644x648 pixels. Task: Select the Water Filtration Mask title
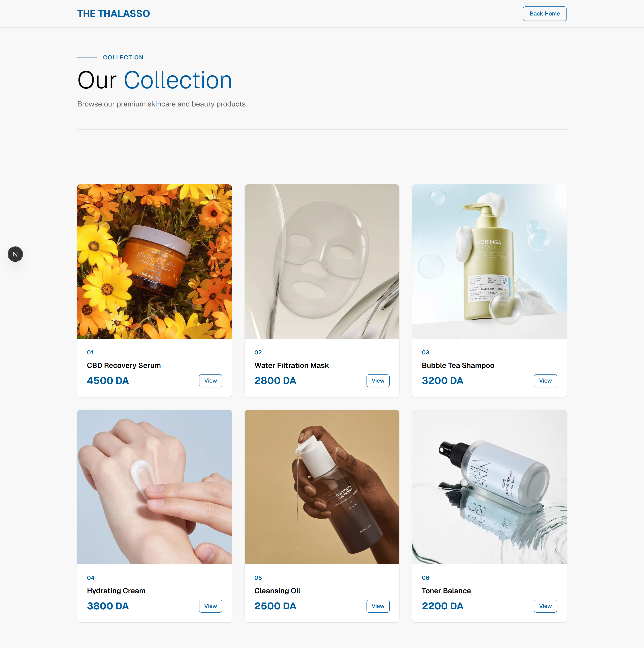click(291, 366)
